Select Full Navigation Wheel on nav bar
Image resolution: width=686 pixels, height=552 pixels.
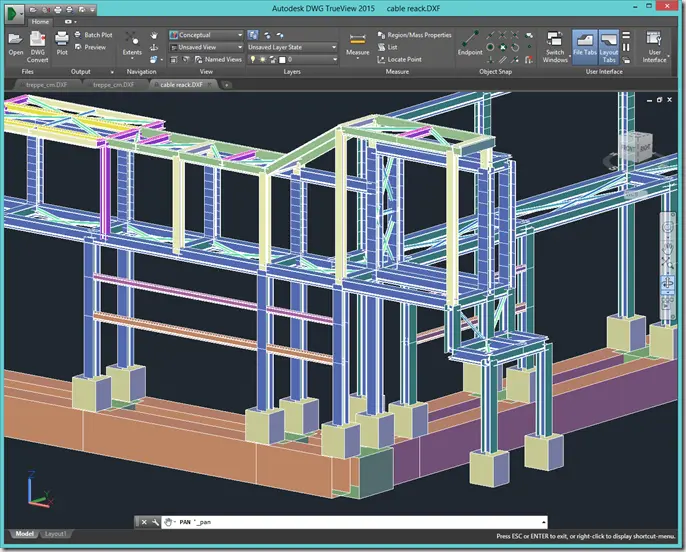click(668, 227)
